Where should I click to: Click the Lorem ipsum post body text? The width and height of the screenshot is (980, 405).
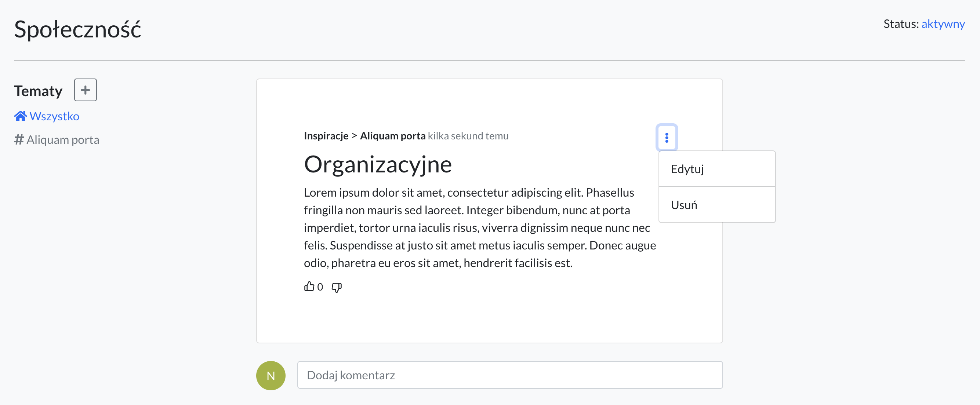coord(480,227)
